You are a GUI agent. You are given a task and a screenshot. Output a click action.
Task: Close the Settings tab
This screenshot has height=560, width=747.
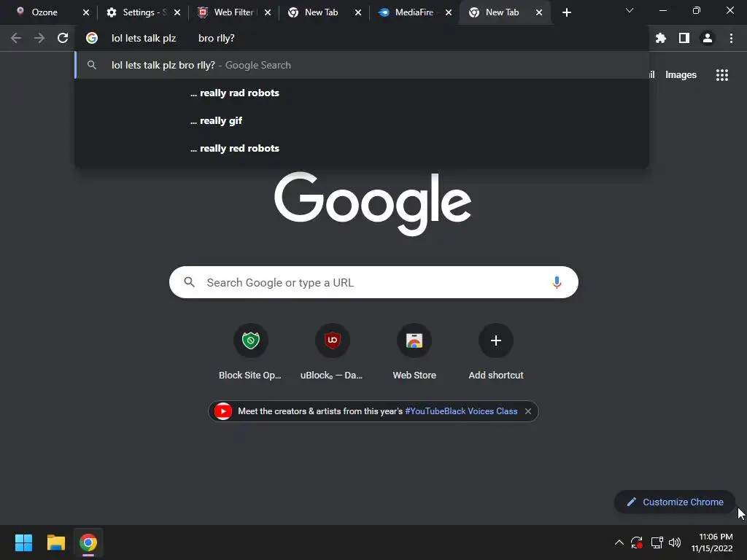tap(177, 12)
